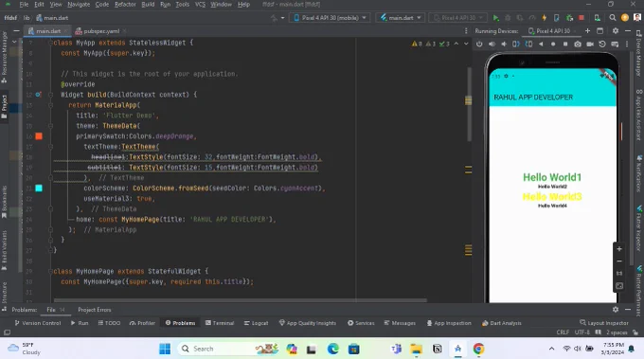Image resolution: width=644 pixels, height=359 pixels.
Task: Open the Logcat tool window
Action: tap(256, 323)
